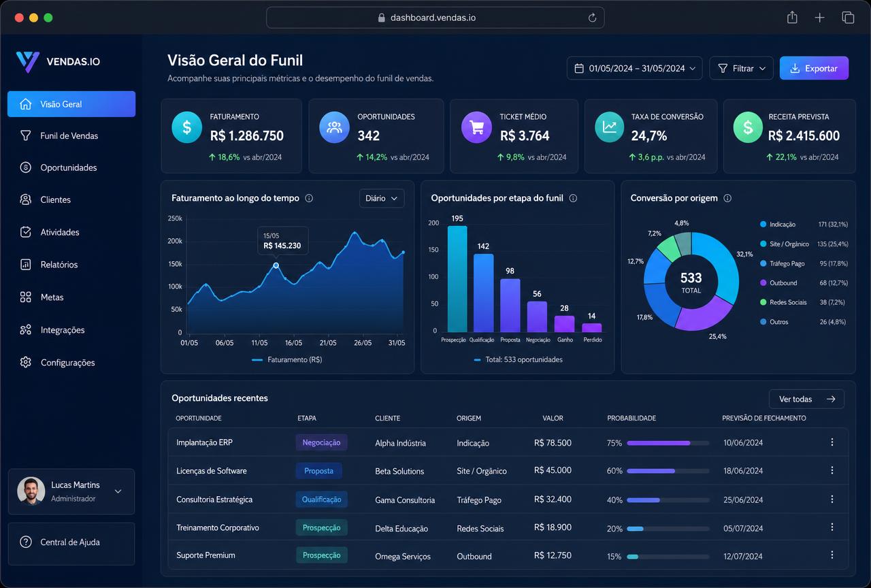The height and width of the screenshot is (588, 871).
Task: Click the Integrações icon
Action: (26, 329)
